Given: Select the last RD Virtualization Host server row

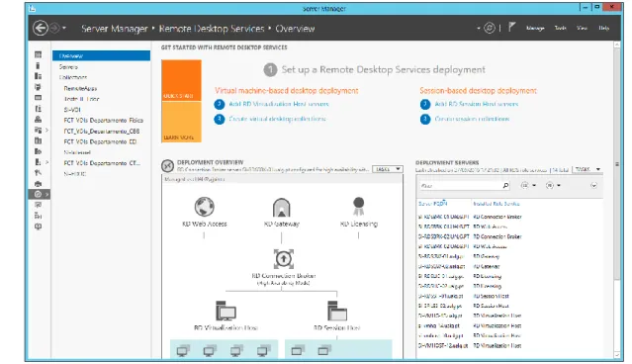Looking at the screenshot, I should coord(510,345).
